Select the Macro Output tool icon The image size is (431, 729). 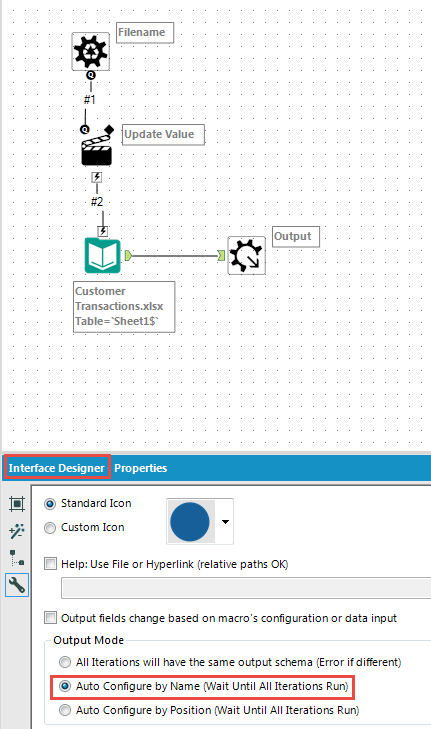(x=246, y=255)
